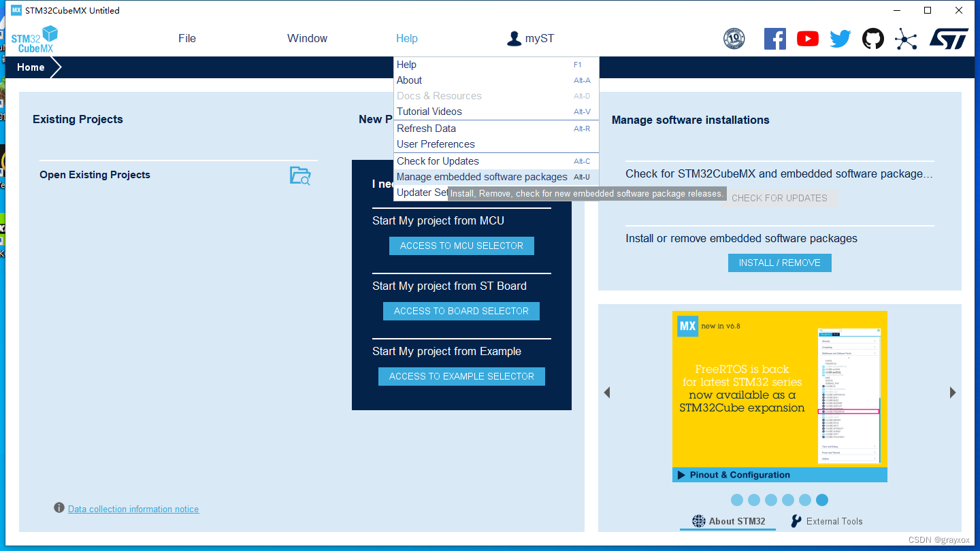Select the second banner pagination dot

pos(754,500)
